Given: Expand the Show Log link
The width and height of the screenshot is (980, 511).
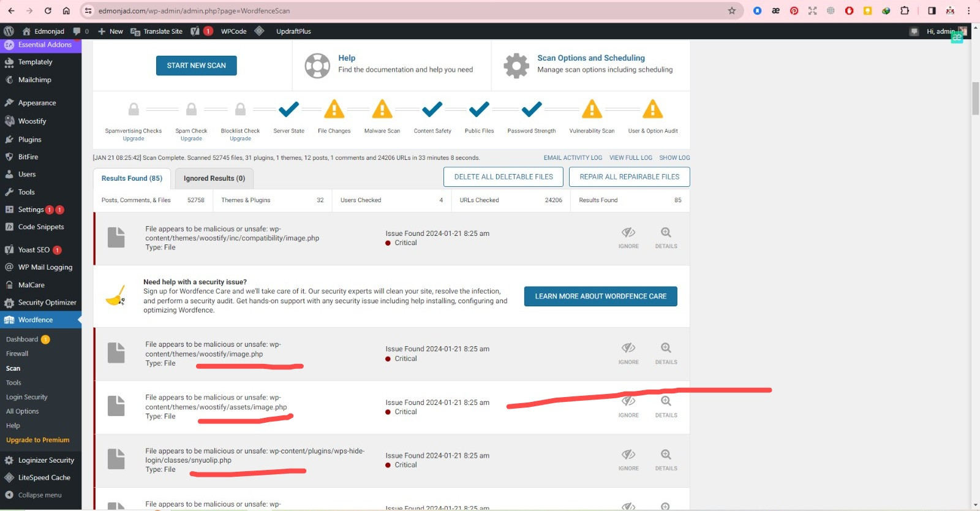Looking at the screenshot, I should click(674, 157).
